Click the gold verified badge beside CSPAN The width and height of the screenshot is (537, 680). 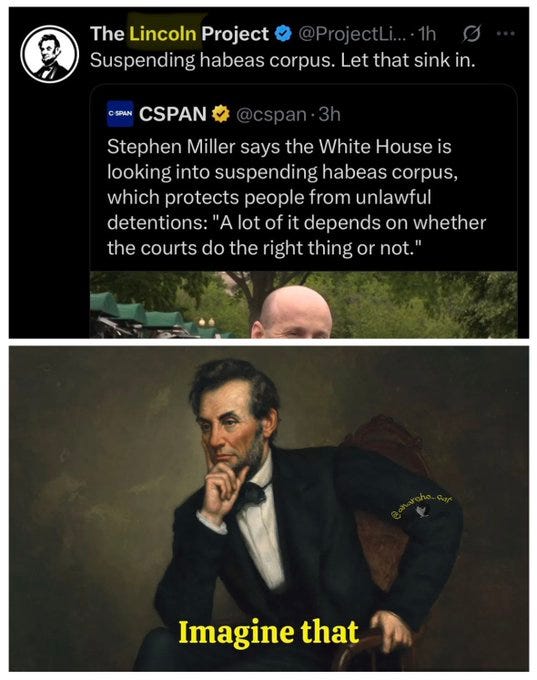click(x=221, y=114)
